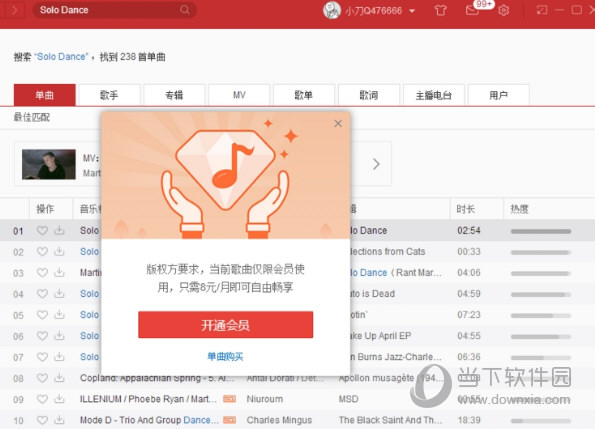The width and height of the screenshot is (595, 429).
Task: Switch to the 歌单 tab
Action: (x=304, y=95)
